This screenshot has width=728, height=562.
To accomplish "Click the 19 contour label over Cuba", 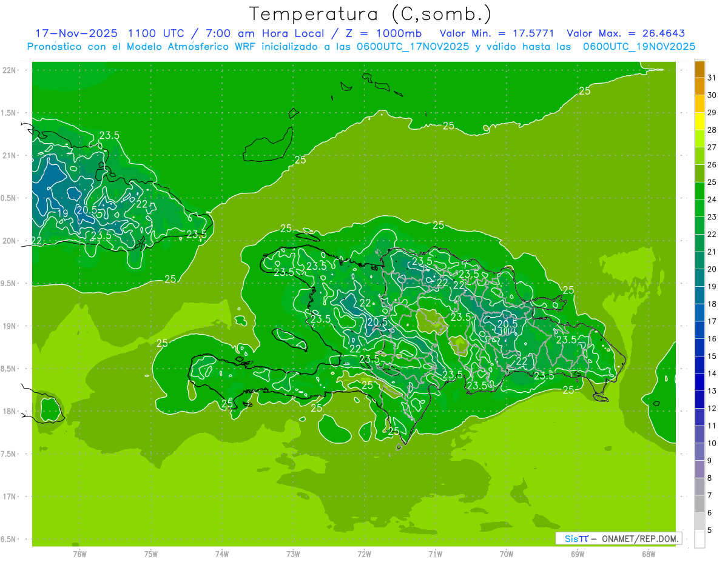I will tap(62, 213).
